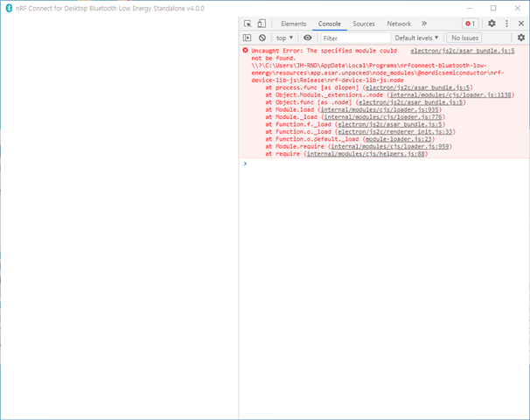Activate the inspect element picker icon
The image size is (530, 420).
pos(248,24)
